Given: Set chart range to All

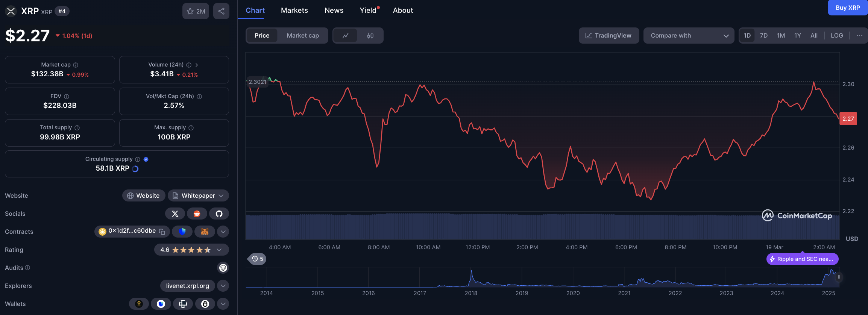Looking at the screenshot, I should coord(814,36).
